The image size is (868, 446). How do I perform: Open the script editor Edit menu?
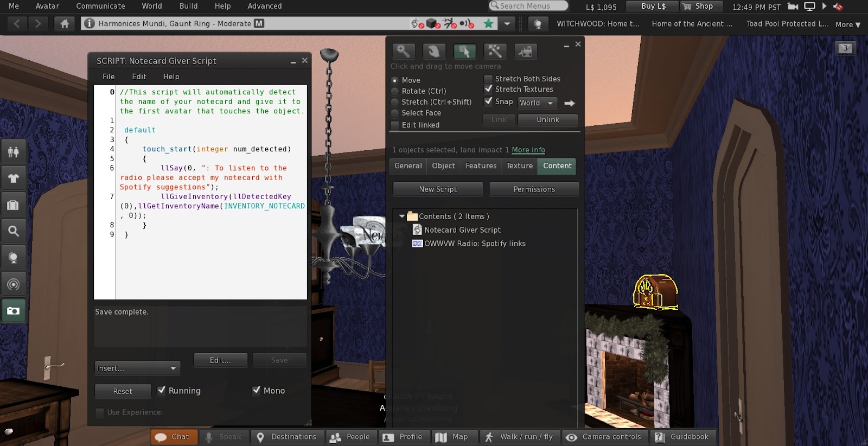click(x=139, y=77)
